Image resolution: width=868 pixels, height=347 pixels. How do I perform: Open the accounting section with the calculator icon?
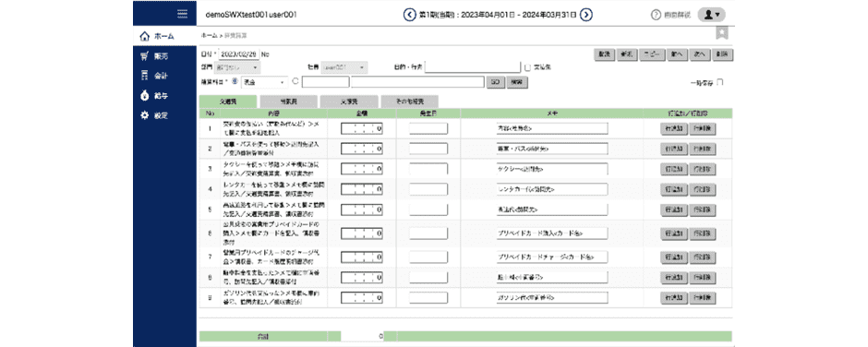[144, 76]
